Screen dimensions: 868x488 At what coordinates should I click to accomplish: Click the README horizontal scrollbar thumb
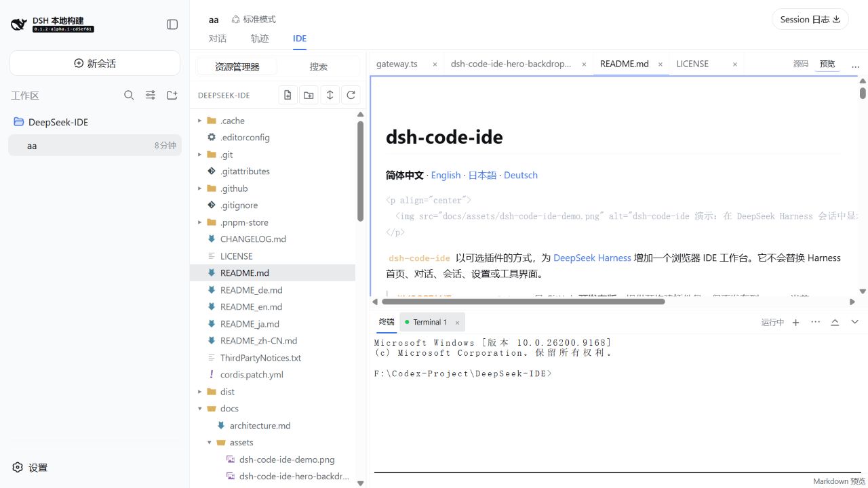(x=523, y=302)
